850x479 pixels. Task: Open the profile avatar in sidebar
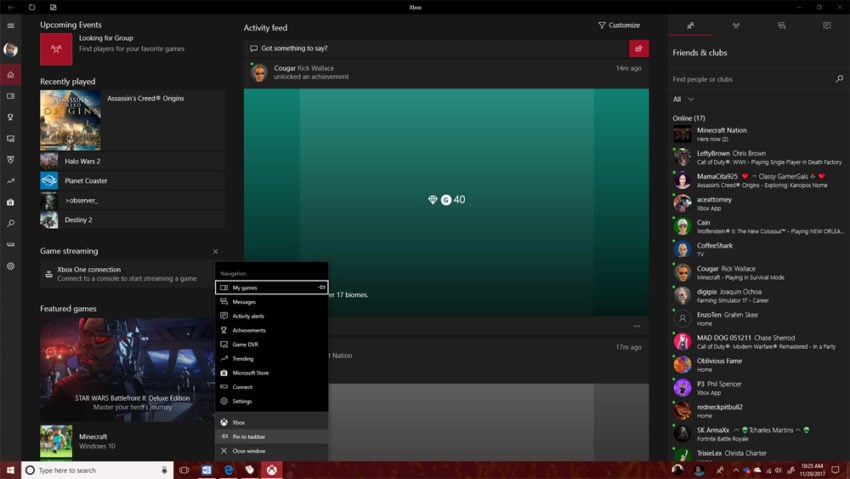10,50
